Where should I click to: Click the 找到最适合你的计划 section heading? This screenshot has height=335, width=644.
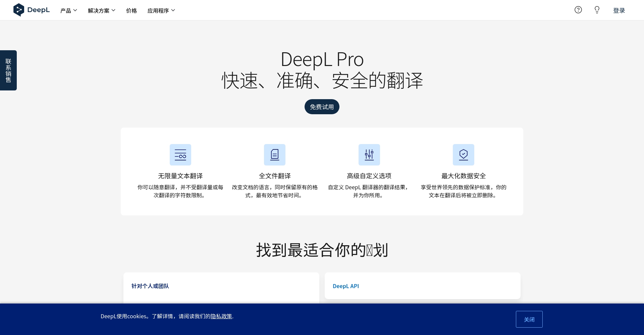(322, 250)
